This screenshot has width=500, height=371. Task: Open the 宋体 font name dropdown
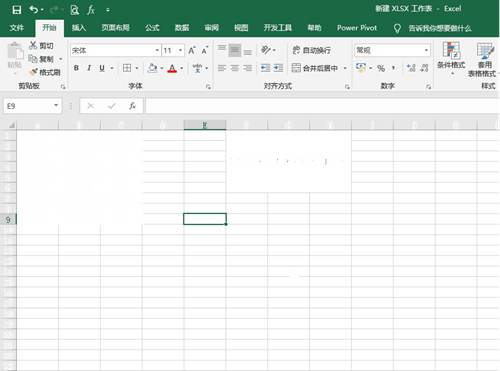click(x=157, y=50)
